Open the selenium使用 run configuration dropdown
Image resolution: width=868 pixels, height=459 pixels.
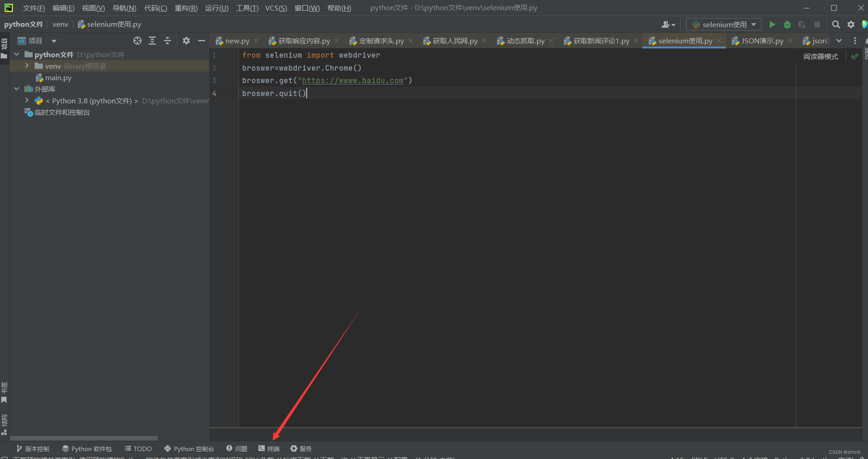(x=724, y=24)
